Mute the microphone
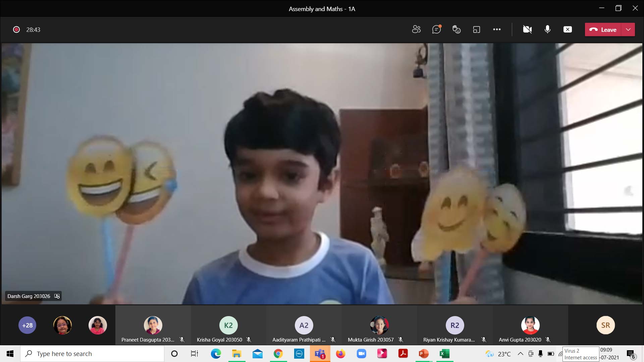644x362 pixels. click(547, 29)
